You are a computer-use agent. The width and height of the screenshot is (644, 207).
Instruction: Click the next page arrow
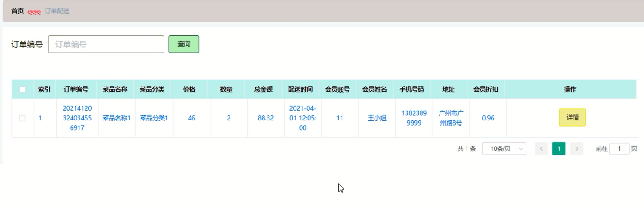[577, 149]
